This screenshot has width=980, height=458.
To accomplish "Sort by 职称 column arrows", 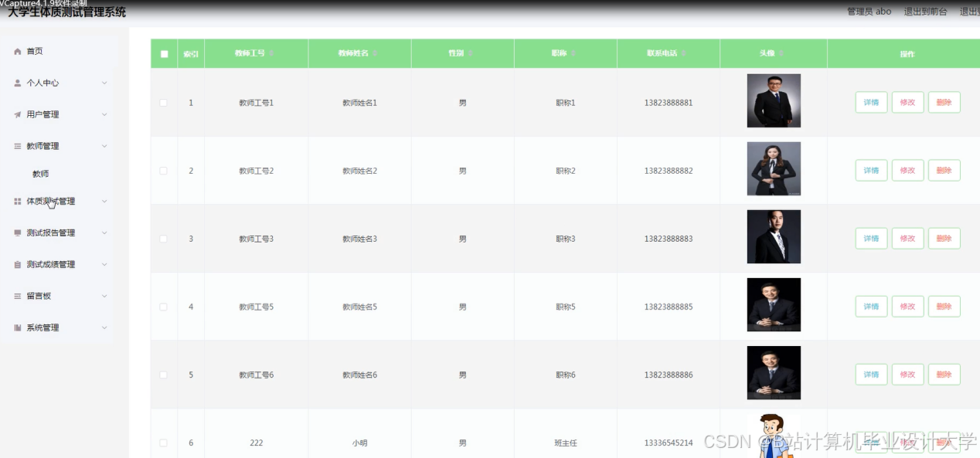I will click(573, 53).
